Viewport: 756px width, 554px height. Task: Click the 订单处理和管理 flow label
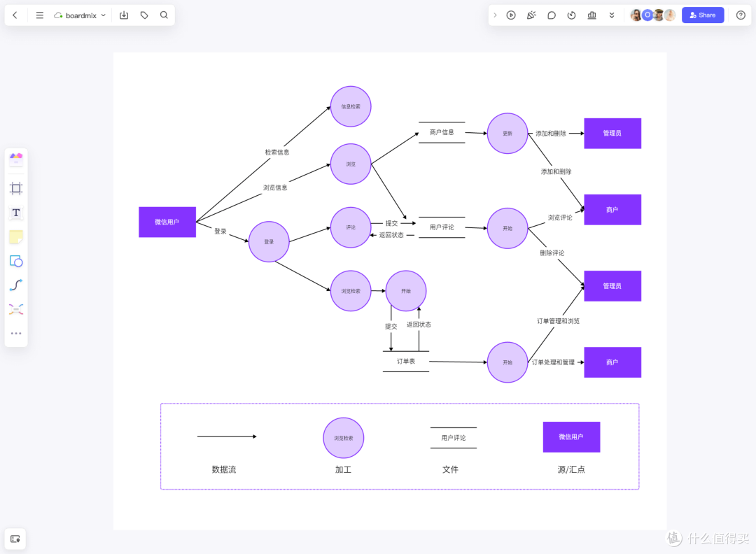553,362
